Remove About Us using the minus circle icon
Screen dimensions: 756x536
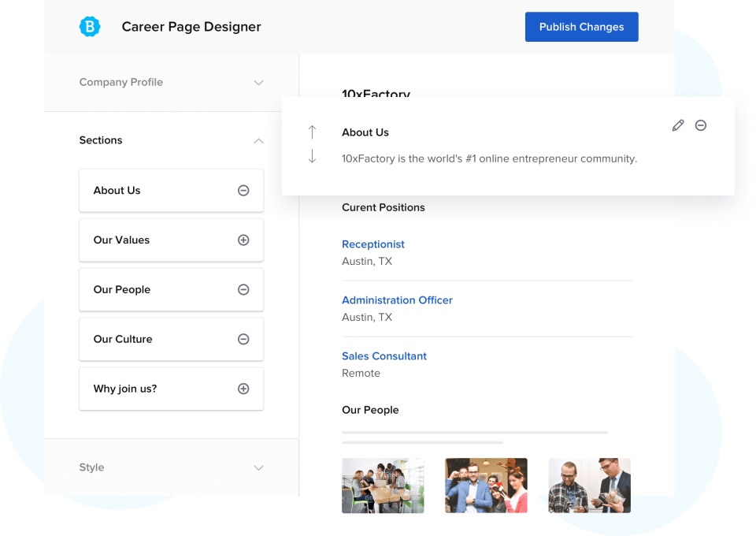pyautogui.click(x=701, y=125)
